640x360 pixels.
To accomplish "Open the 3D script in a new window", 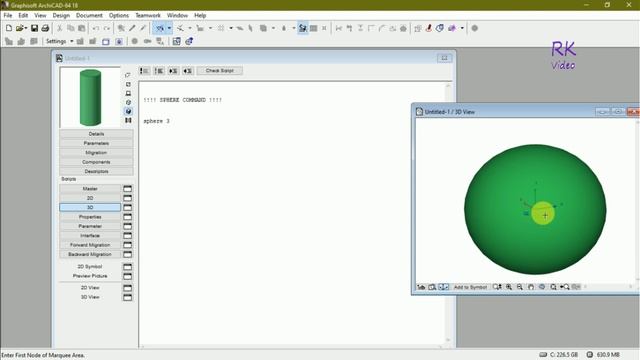I will (x=127, y=207).
